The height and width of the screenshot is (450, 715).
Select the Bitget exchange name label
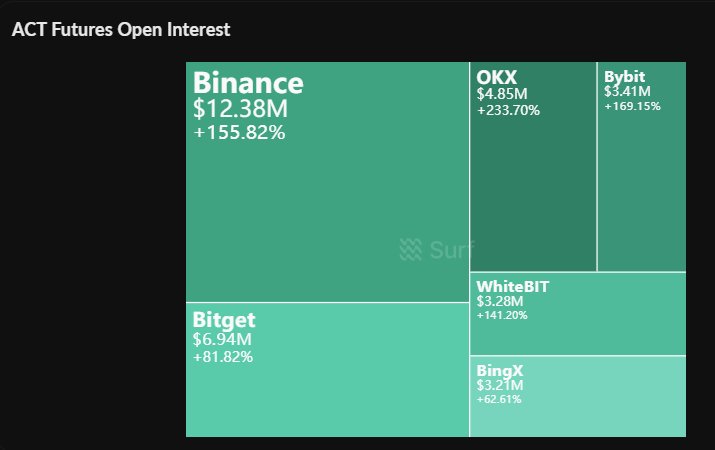click(224, 320)
